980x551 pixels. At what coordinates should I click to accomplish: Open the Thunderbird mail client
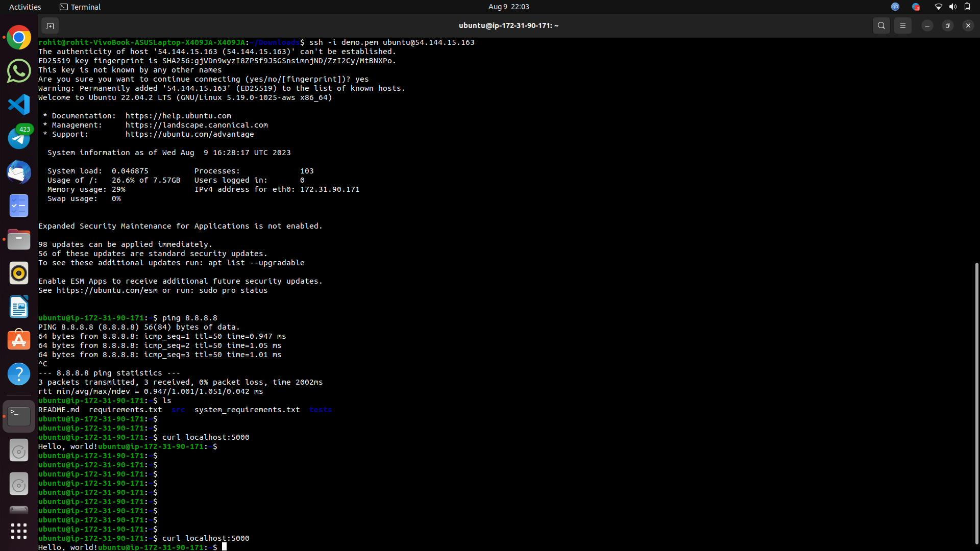click(18, 172)
